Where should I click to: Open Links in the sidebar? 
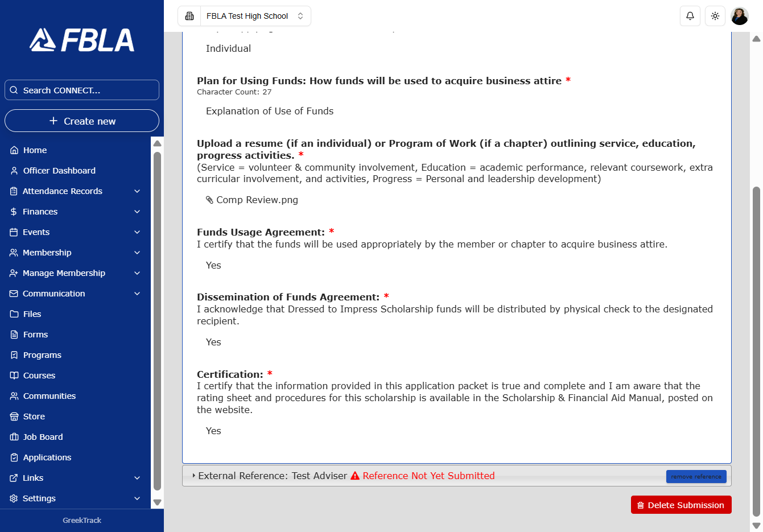75,478
